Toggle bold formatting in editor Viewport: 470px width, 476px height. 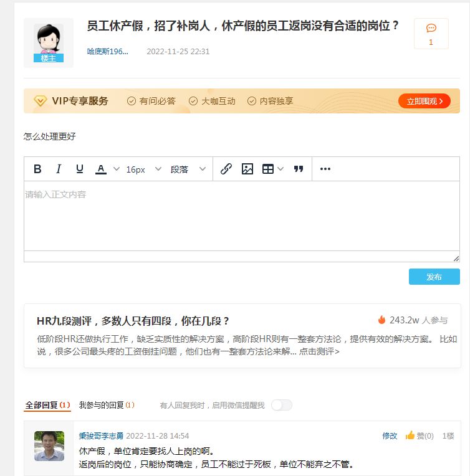tap(37, 169)
